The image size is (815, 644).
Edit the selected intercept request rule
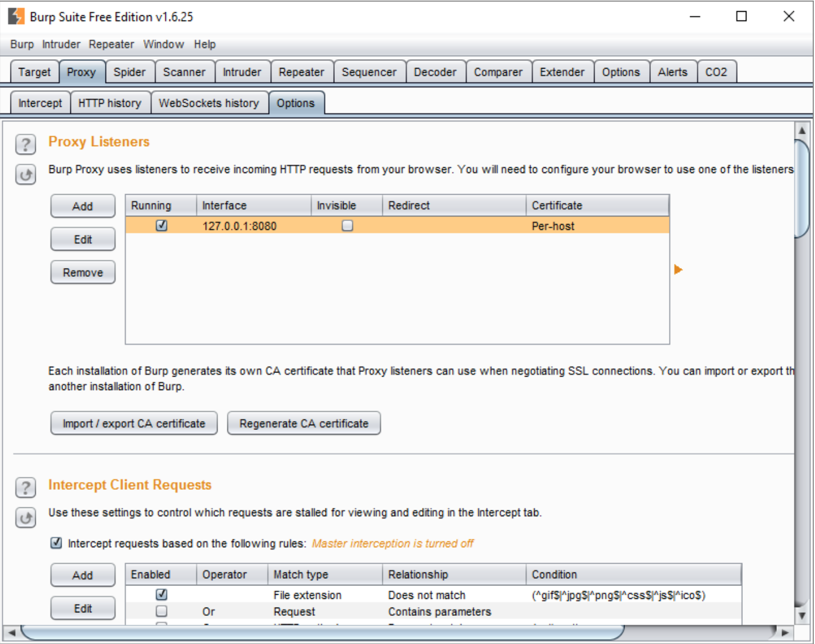[x=83, y=608]
